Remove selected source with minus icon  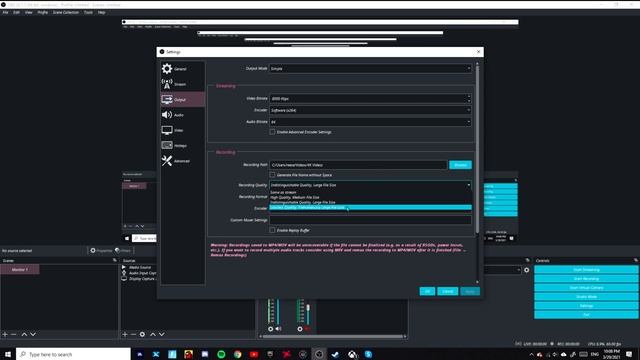(133, 334)
